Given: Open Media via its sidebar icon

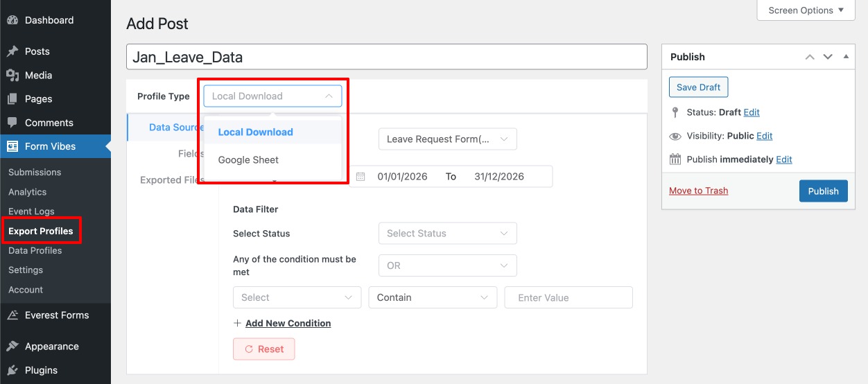Looking at the screenshot, I should click(x=12, y=75).
